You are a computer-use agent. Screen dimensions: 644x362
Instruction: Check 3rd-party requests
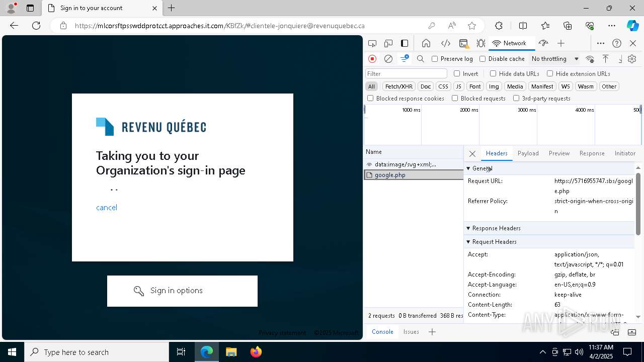pos(516,98)
